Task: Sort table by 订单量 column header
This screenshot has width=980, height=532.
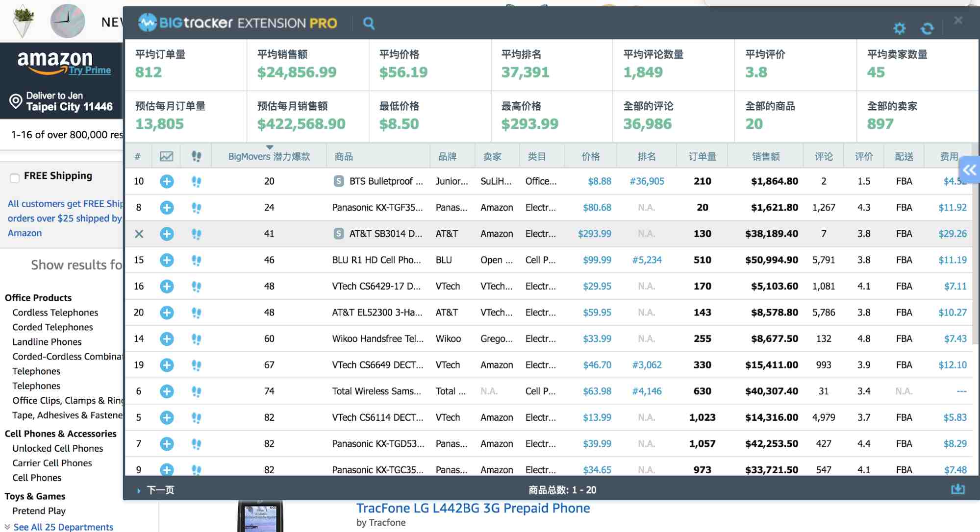Action: click(x=702, y=156)
